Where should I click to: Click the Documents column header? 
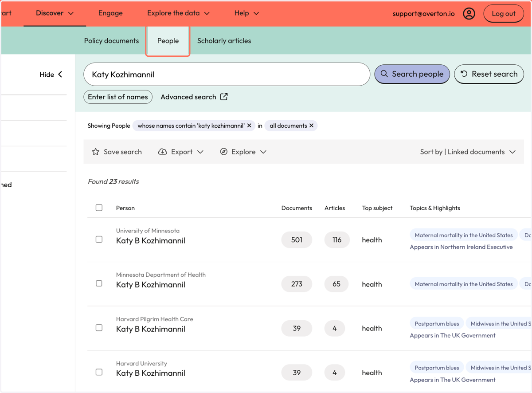297,208
